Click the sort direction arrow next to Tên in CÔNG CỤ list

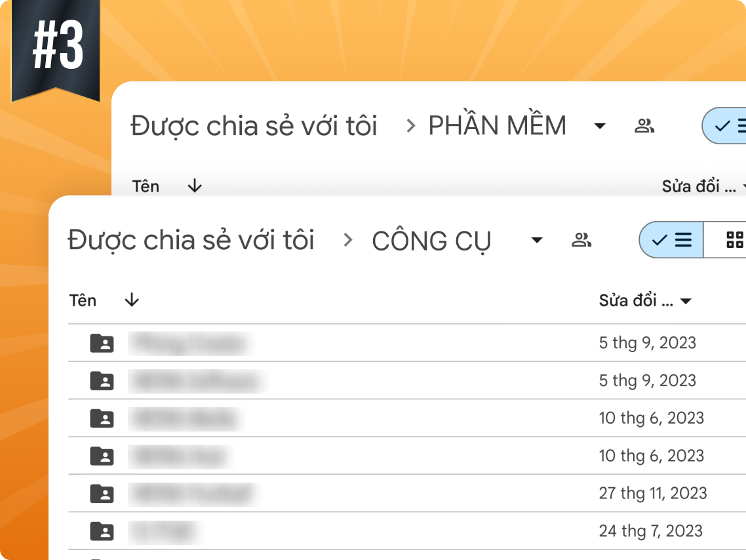[132, 300]
